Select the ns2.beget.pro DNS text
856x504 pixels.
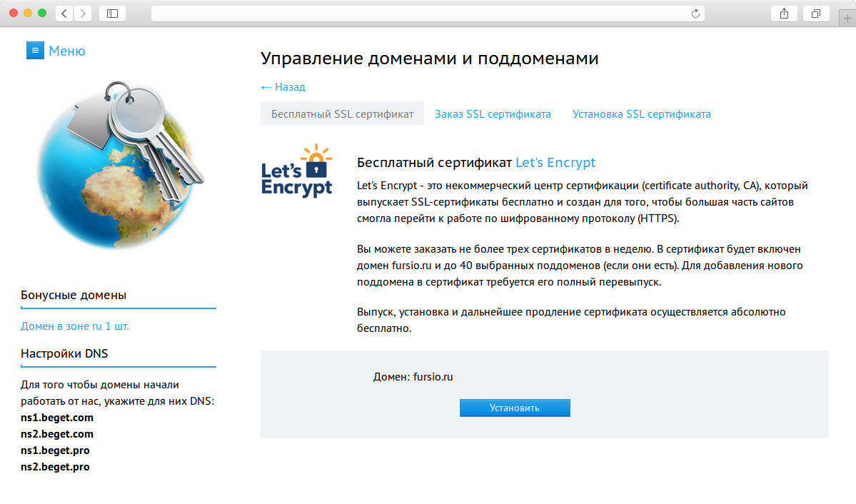click(55, 466)
